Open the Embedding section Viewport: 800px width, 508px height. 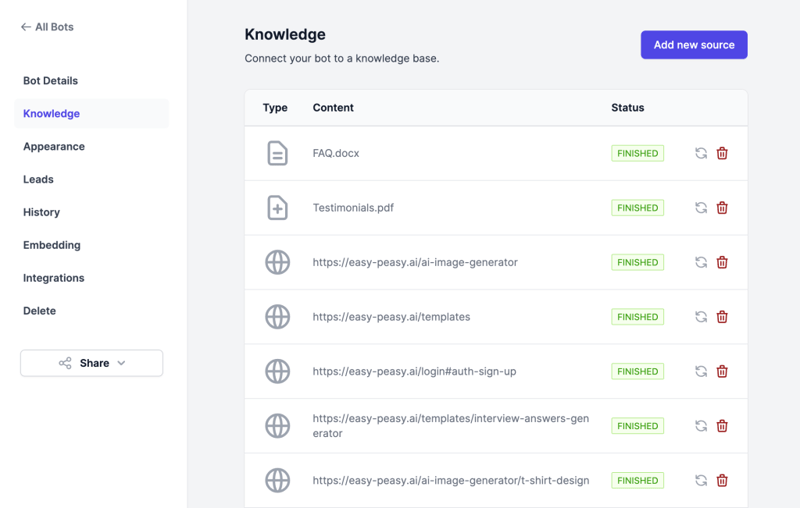click(52, 245)
